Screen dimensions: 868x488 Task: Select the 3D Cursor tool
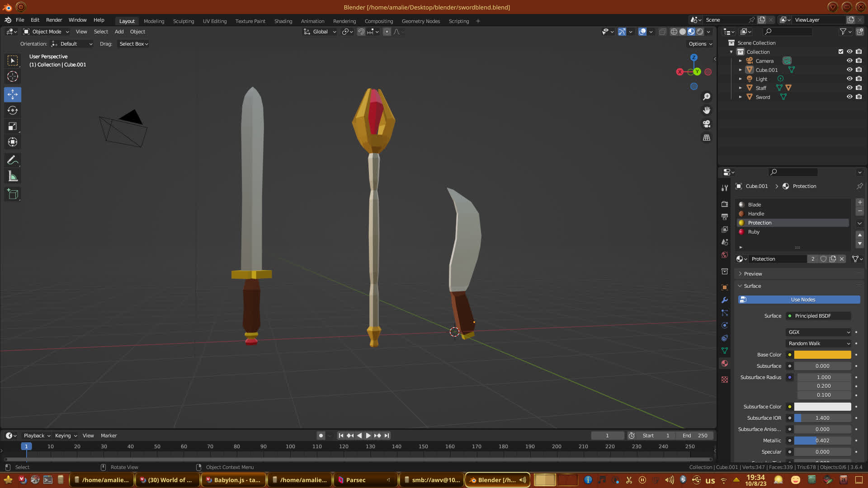click(13, 76)
